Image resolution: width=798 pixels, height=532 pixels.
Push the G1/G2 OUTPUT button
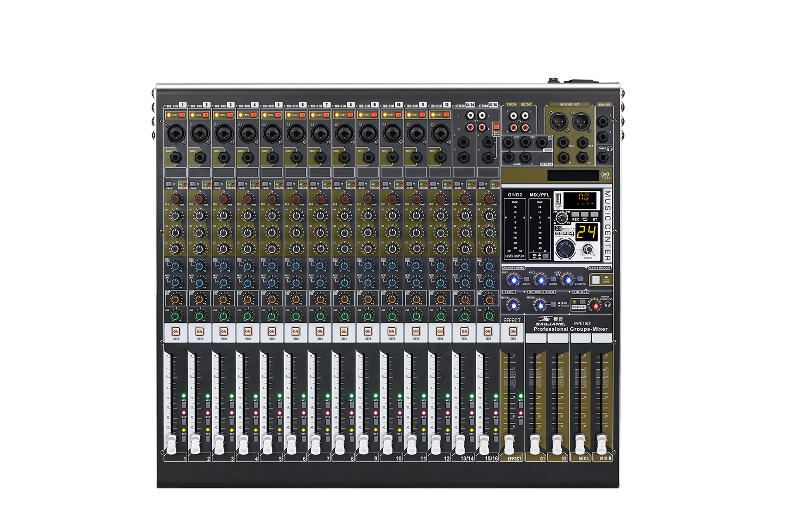pyautogui.click(x=596, y=279)
